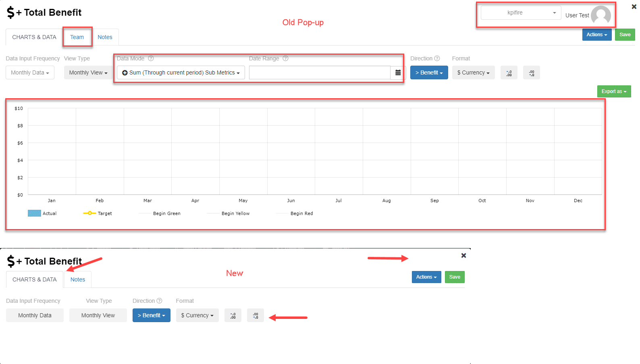Open the Export as dropdown
Image resolution: width=640 pixels, height=364 pixels.
click(x=613, y=91)
